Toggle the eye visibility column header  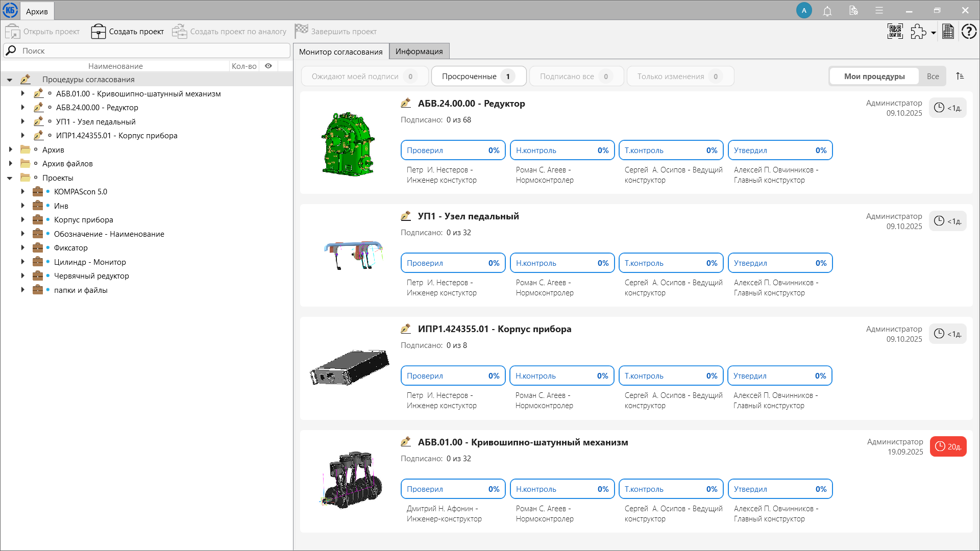(x=268, y=66)
